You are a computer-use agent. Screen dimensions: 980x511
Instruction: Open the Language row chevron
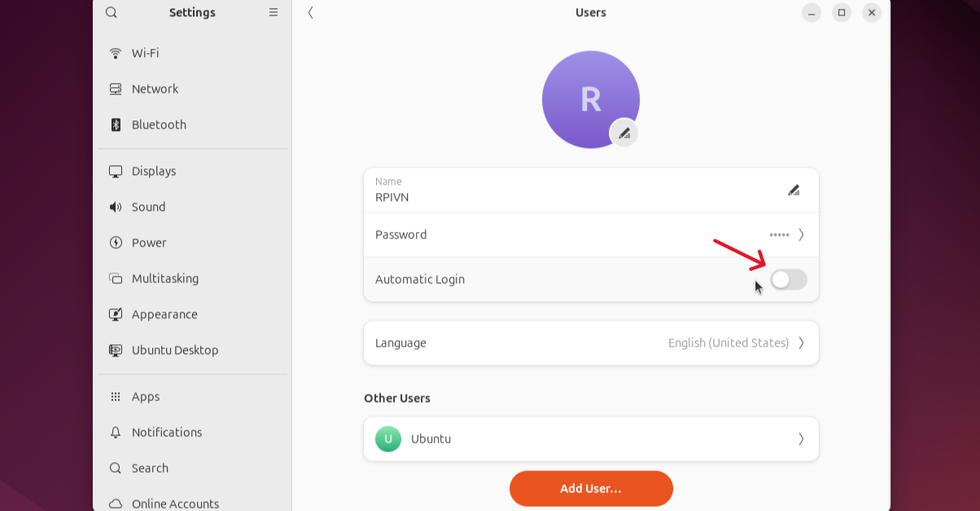tap(801, 343)
